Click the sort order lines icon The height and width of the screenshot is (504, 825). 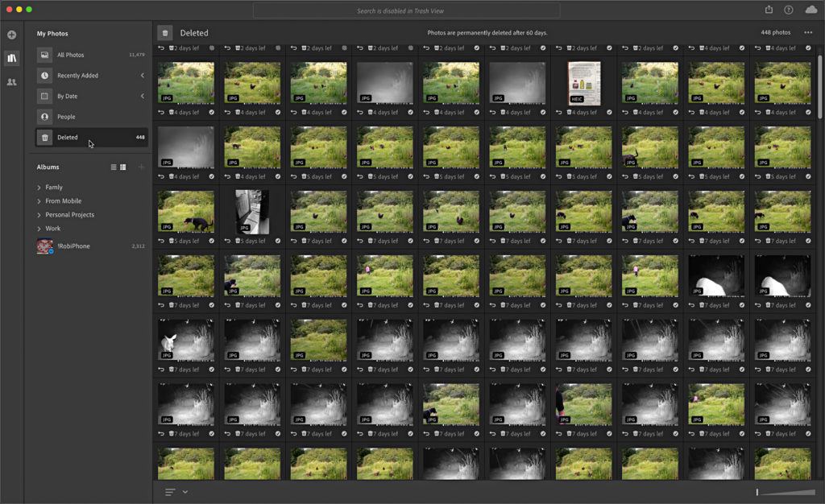(x=170, y=492)
